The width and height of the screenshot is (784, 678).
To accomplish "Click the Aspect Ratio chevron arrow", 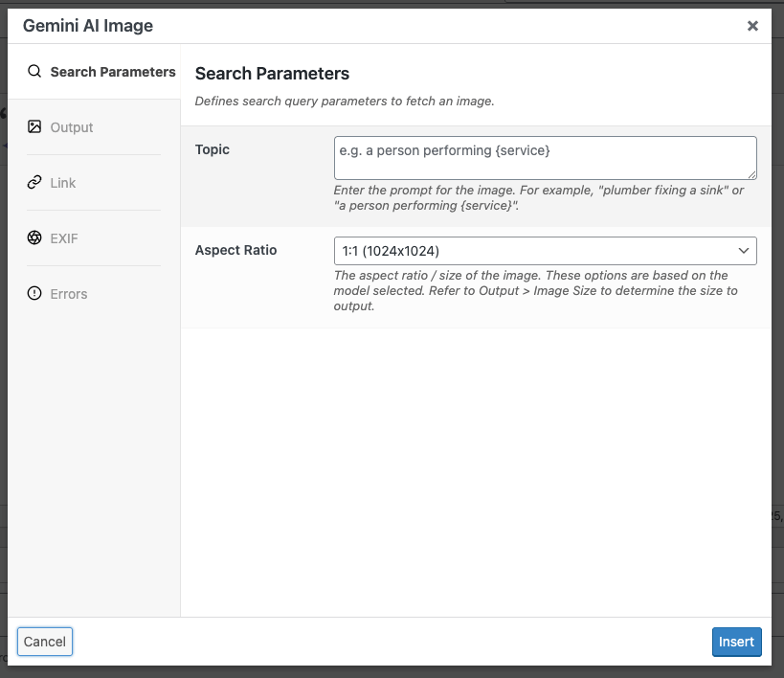I will (745, 250).
